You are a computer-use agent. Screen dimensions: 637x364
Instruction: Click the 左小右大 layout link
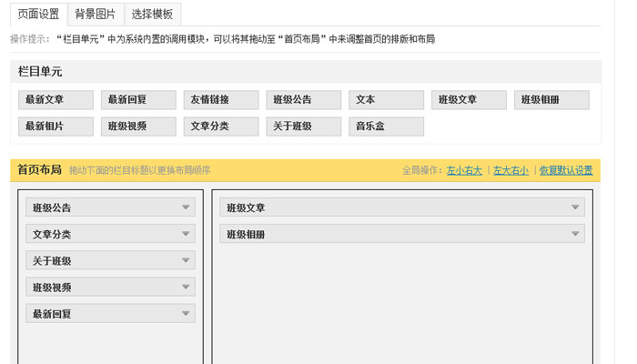(462, 170)
